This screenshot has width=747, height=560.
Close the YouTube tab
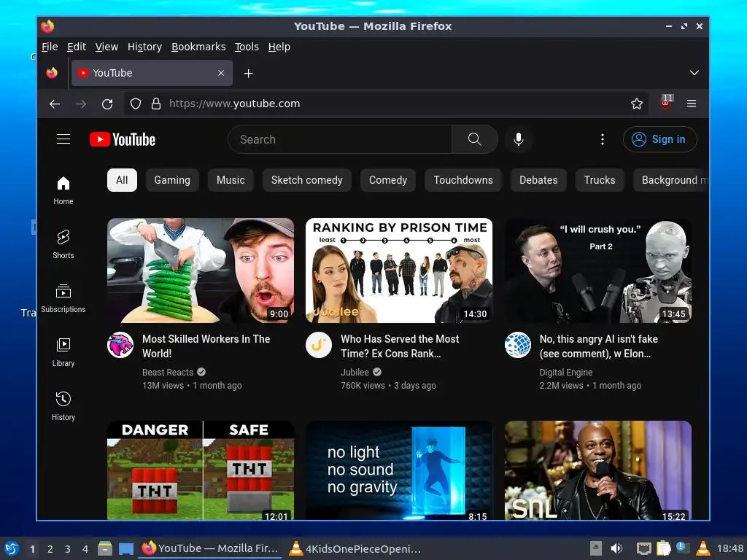pyautogui.click(x=221, y=73)
